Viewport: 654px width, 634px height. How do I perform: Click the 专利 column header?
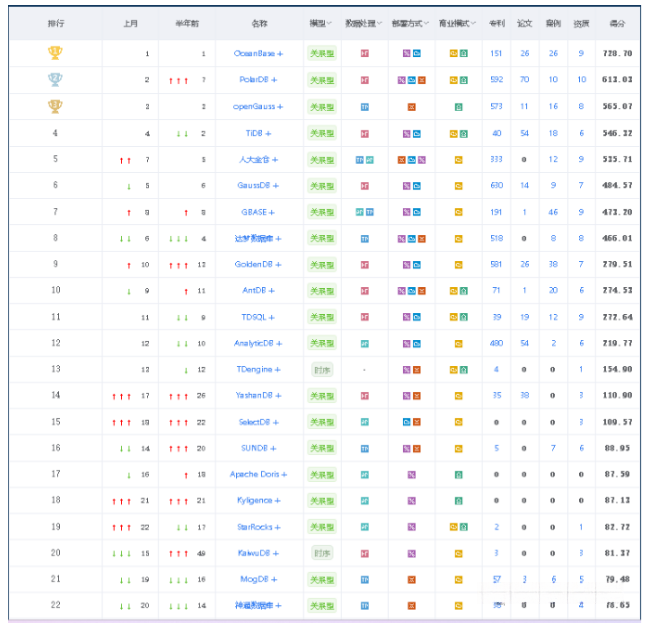(497, 23)
